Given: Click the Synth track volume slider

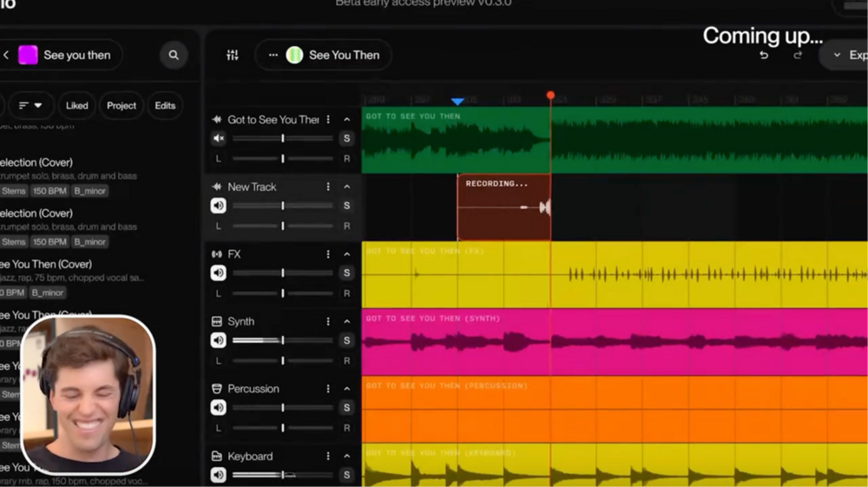Looking at the screenshot, I should [282, 340].
